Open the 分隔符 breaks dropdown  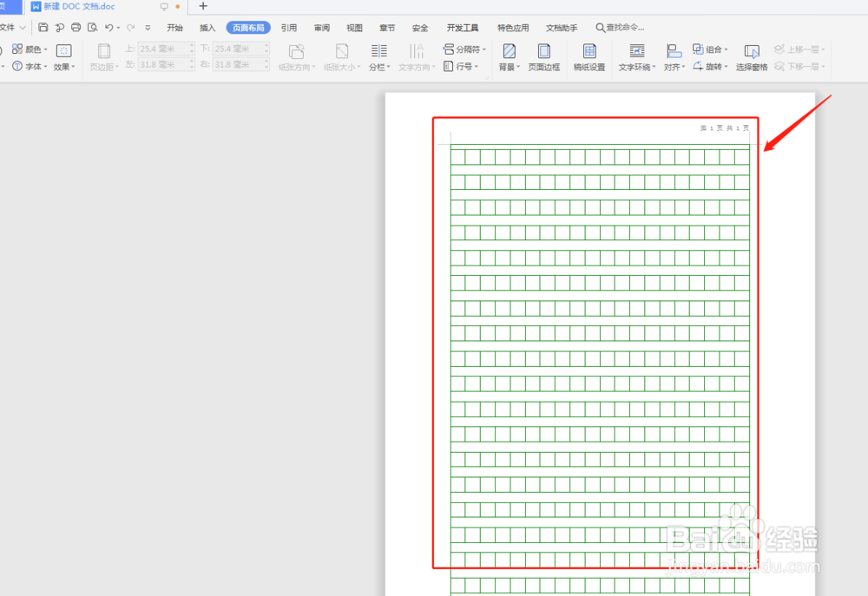464,49
